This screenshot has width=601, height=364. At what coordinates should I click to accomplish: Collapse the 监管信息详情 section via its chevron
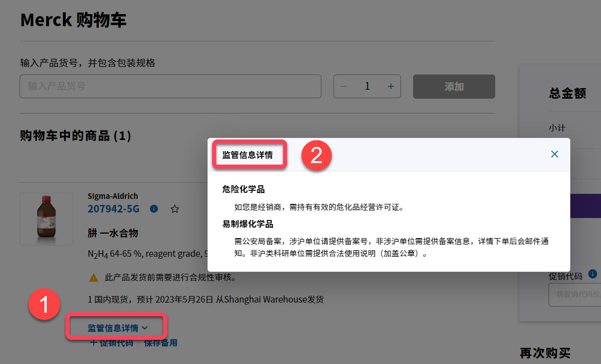pos(146,327)
